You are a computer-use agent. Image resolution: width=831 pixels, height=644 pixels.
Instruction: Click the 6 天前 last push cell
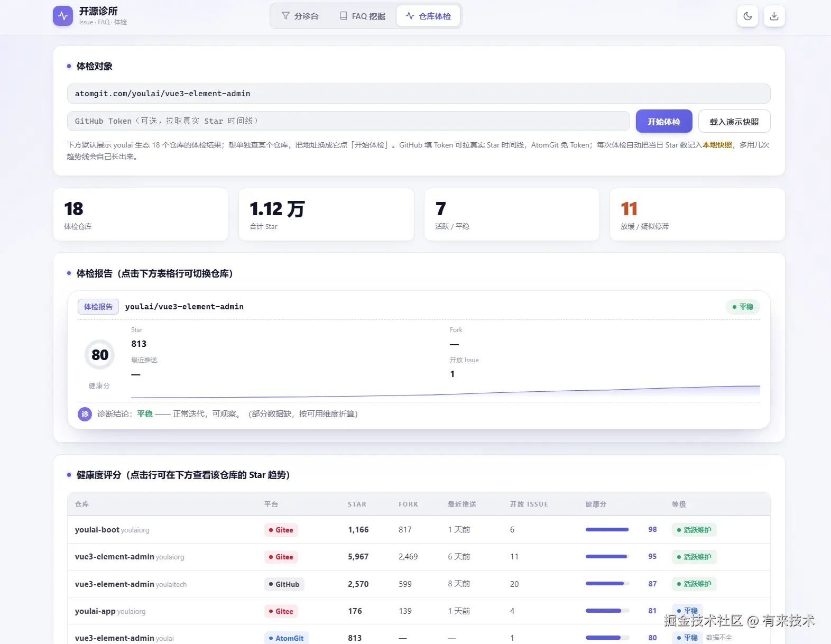click(459, 557)
